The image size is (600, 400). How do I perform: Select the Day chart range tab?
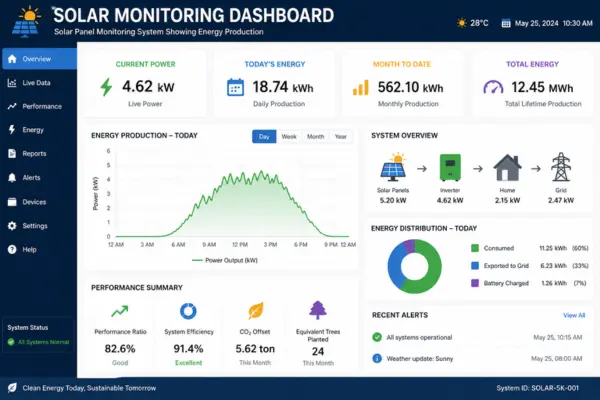[264, 137]
